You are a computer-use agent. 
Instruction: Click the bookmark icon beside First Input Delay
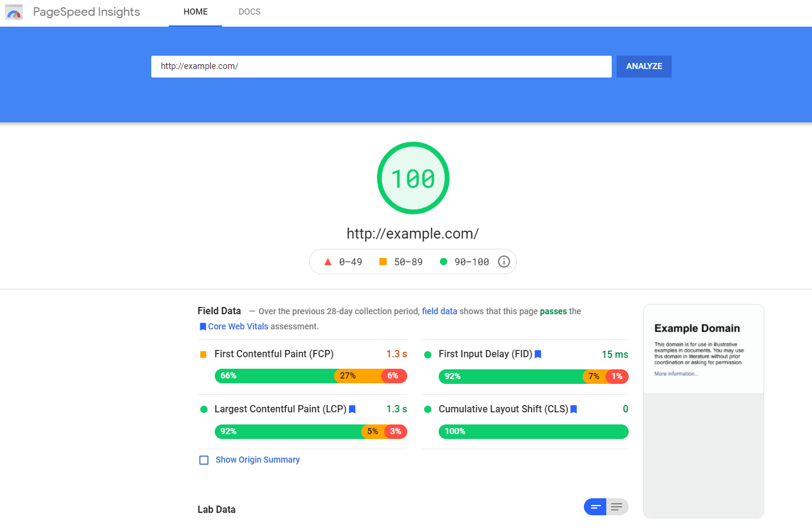(x=538, y=354)
